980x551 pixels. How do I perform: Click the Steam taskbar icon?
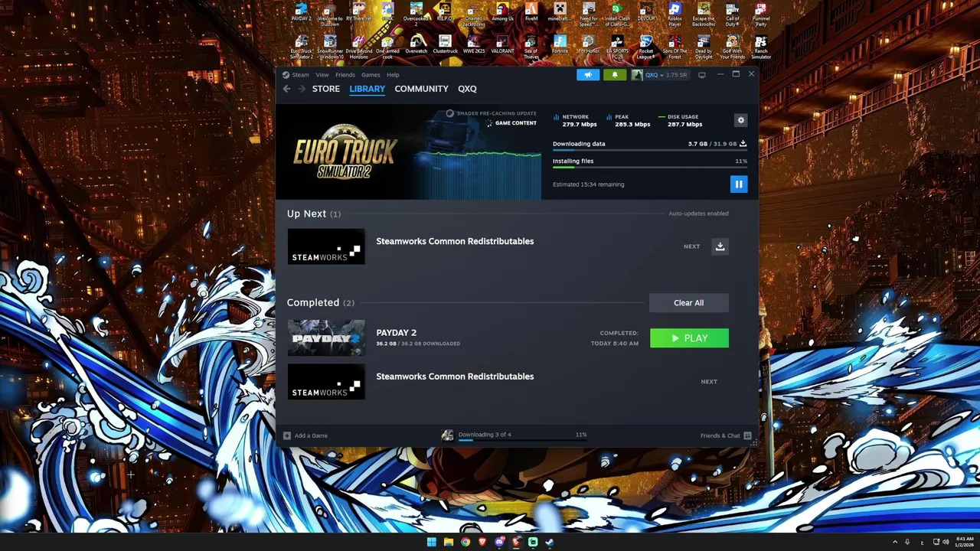[550, 542]
